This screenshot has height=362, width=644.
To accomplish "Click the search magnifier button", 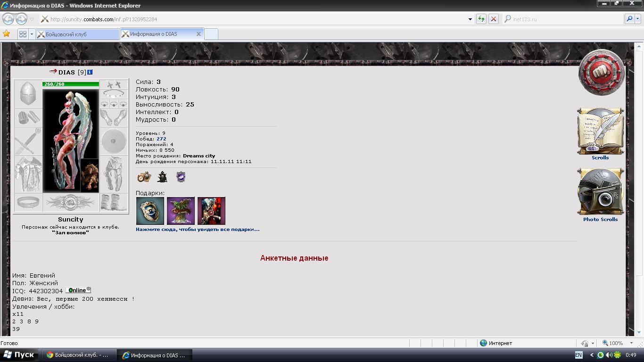I will [x=629, y=19].
